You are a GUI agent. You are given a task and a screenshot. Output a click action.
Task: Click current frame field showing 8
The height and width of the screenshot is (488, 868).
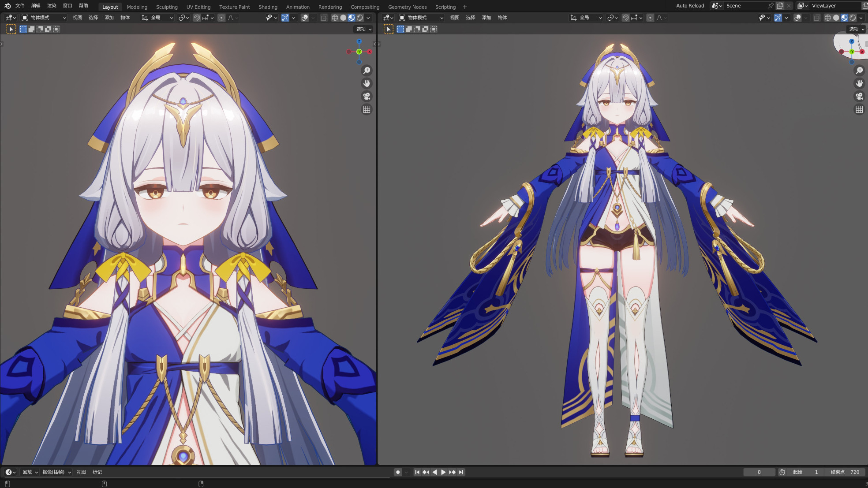coord(759,472)
